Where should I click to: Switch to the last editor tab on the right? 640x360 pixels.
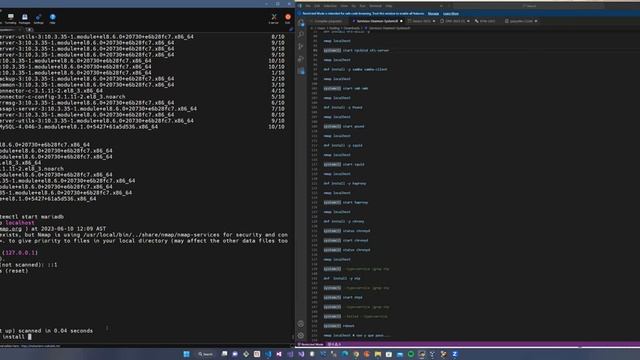pos(521,21)
